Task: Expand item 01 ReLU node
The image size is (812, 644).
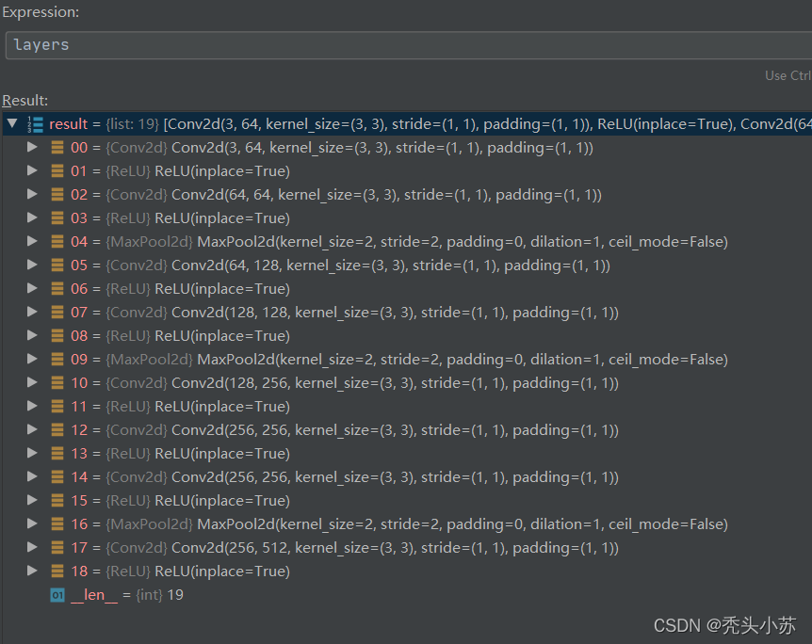Action: point(32,171)
